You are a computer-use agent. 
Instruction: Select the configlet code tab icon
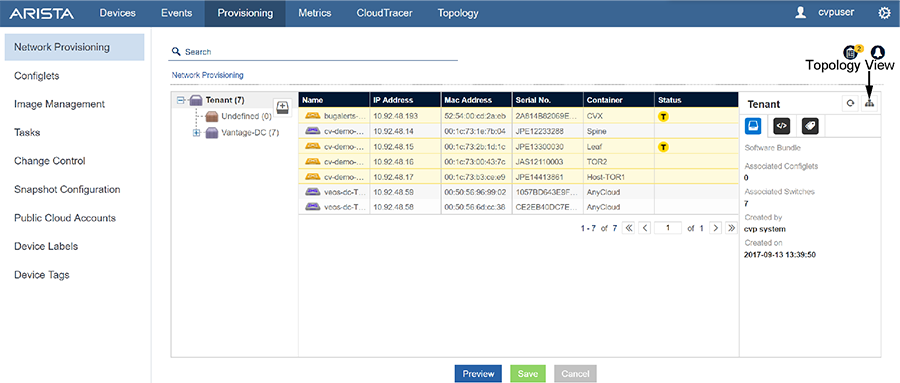(x=782, y=126)
